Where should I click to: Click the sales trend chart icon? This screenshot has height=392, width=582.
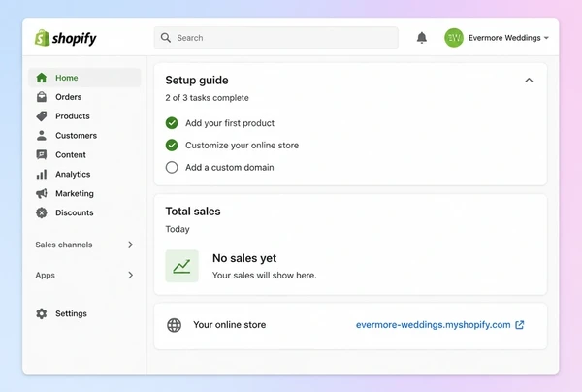(x=182, y=266)
